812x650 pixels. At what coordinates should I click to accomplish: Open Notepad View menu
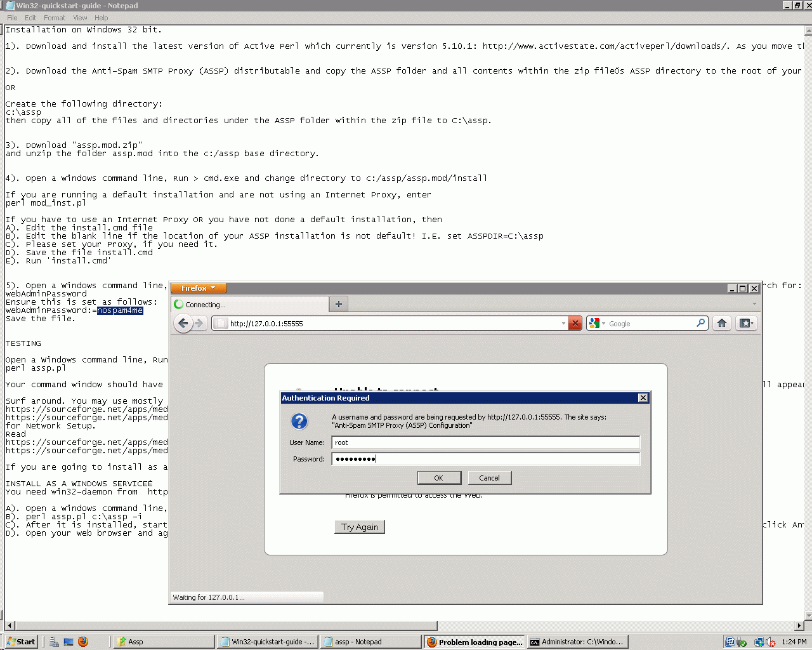pos(80,18)
